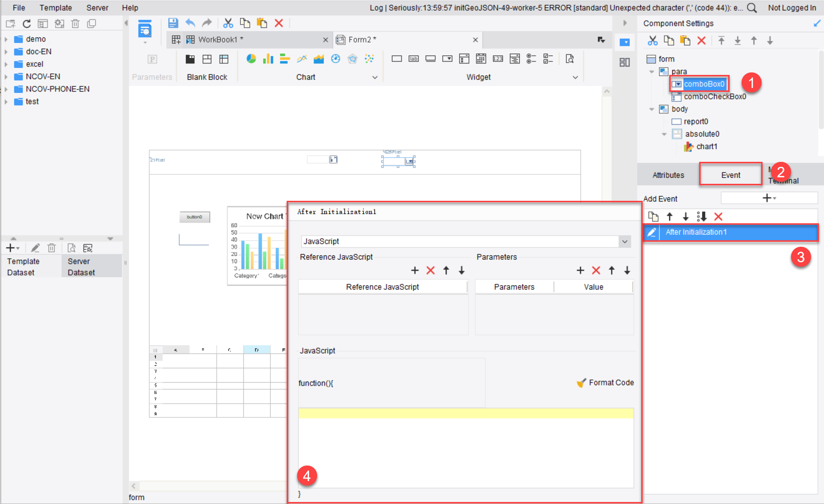Image resolution: width=824 pixels, height=504 pixels.
Task: Select chart1 in component tree
Action: (x=707, y=146)
